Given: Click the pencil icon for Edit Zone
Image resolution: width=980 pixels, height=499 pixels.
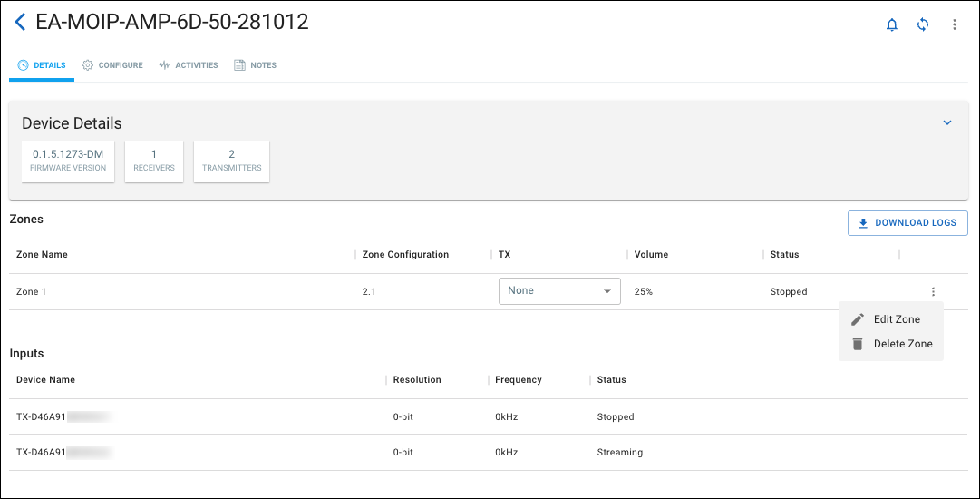Looking at the screenshot, I should [x=858, y=319].
